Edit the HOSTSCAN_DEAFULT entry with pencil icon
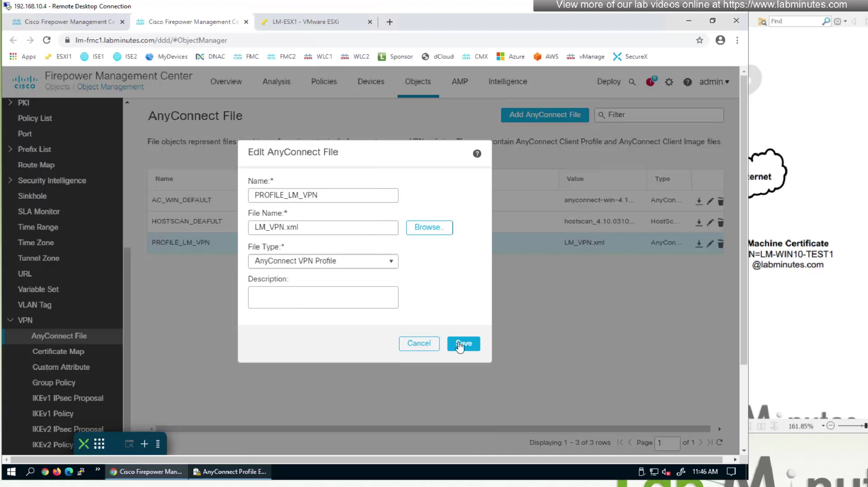Image resolution: width=868 pixels, height=487 pixels. [710, 222]
